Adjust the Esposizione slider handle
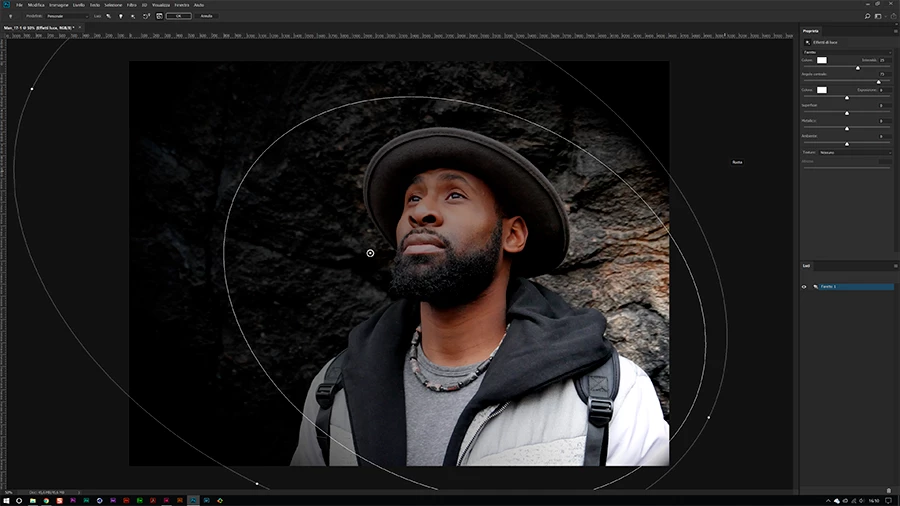Screen dimensions: 900x506 point(847,98)
